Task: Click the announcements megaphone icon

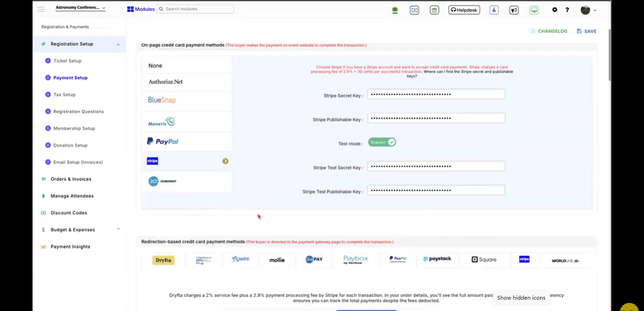Action: [x=514, y=9]
